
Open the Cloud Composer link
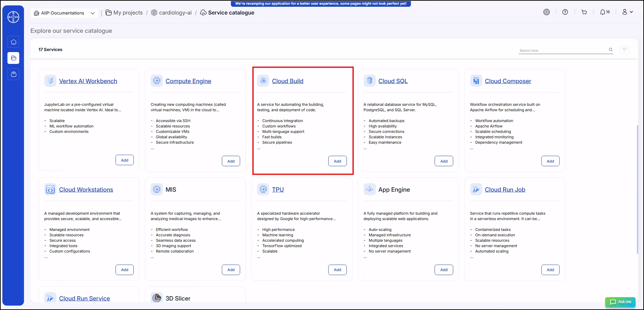point(508,81)
